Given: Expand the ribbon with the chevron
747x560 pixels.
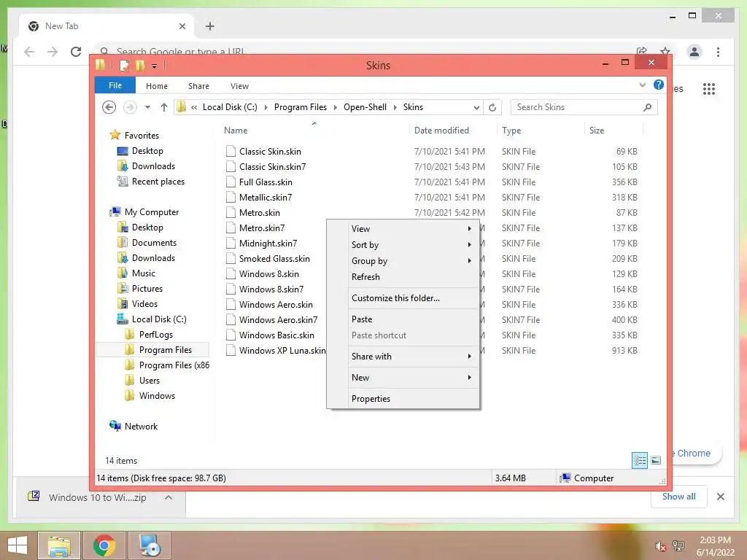Looking at the screenshot, I should click(642, 85).
